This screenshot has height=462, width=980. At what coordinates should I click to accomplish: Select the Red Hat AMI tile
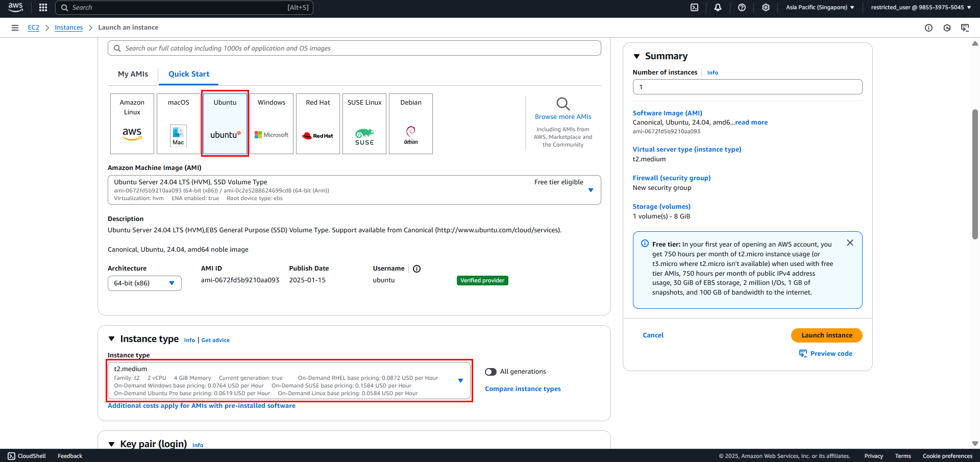coord(318,124)
